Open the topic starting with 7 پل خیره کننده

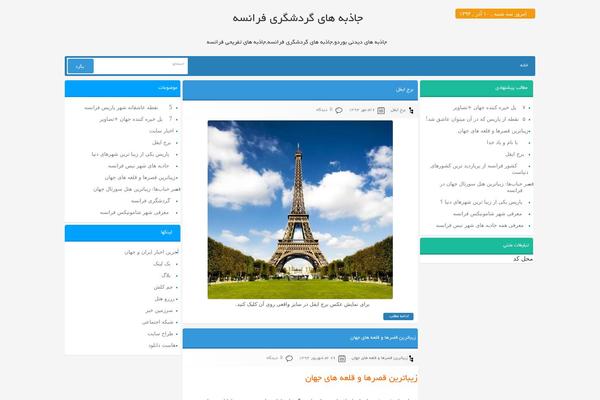point(135,119)
